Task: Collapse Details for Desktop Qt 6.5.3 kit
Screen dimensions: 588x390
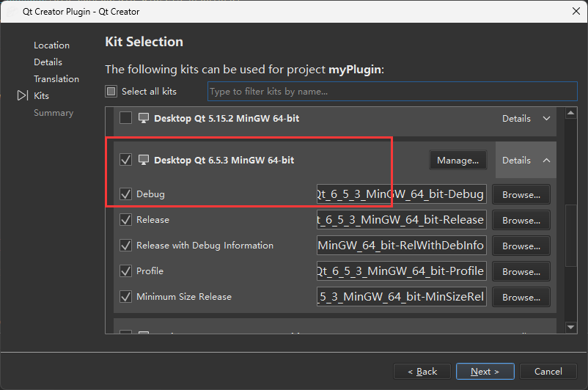Action: (526, 160)
